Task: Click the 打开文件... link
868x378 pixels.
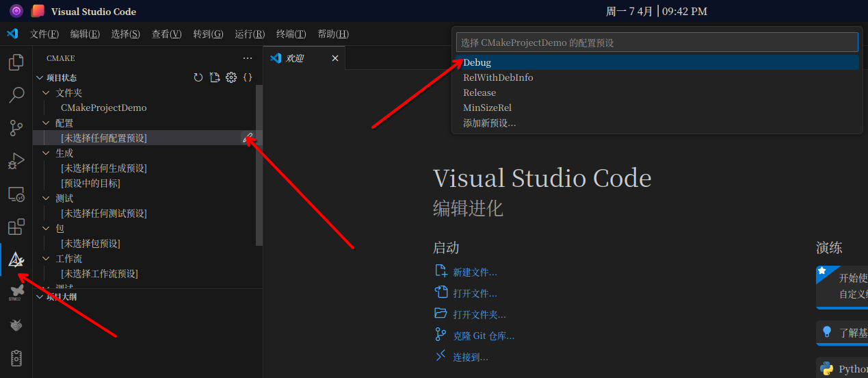Action: (475, 293)
